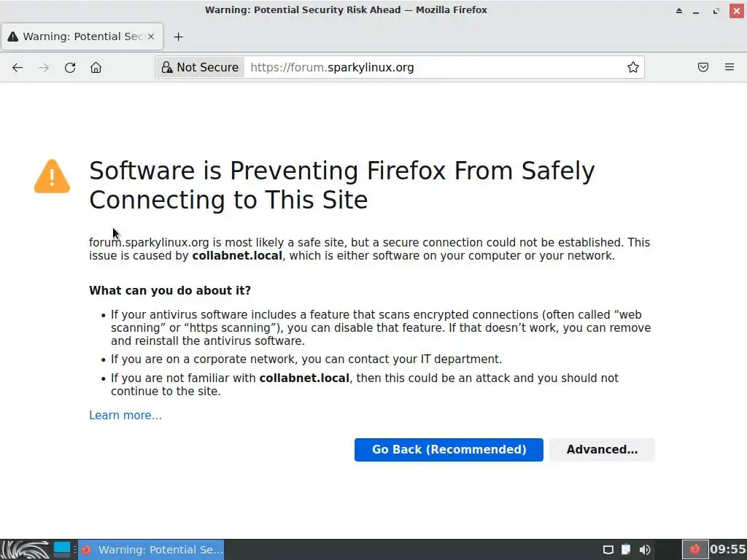
Task: Click the 'What can you do about it?' heading
Action: [169, 290]
